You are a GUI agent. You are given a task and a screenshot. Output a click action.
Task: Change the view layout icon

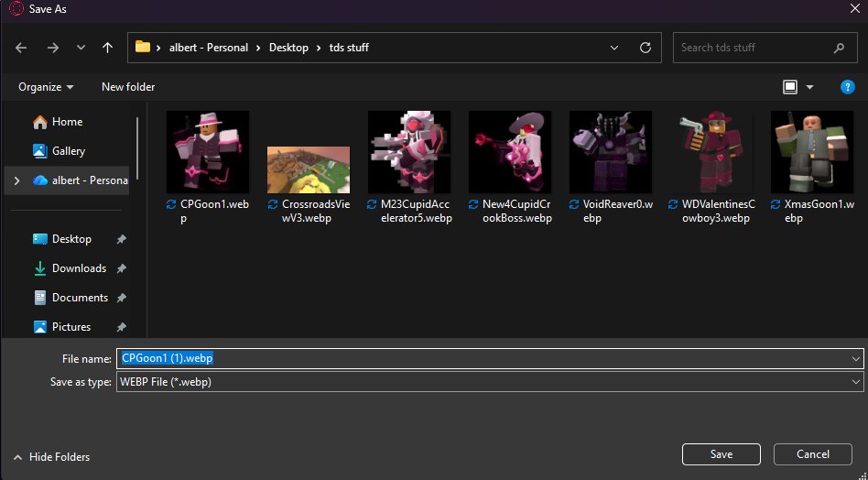[790, 87]
